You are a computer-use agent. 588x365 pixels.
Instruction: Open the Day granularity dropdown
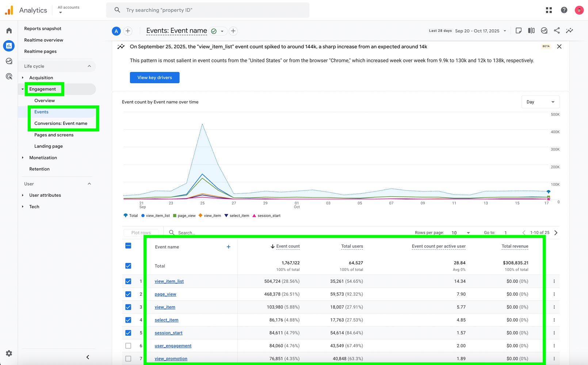(x=540, y=102)
